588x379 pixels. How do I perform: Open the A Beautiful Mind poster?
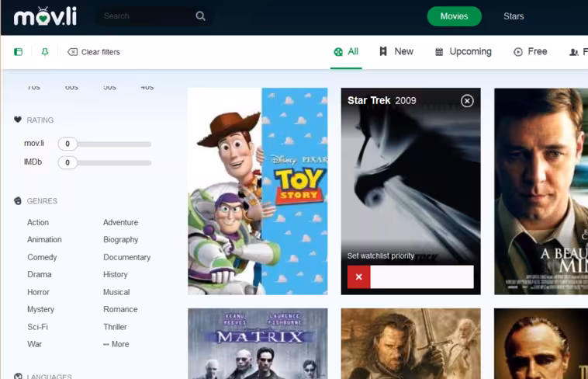tap(541, 191)
